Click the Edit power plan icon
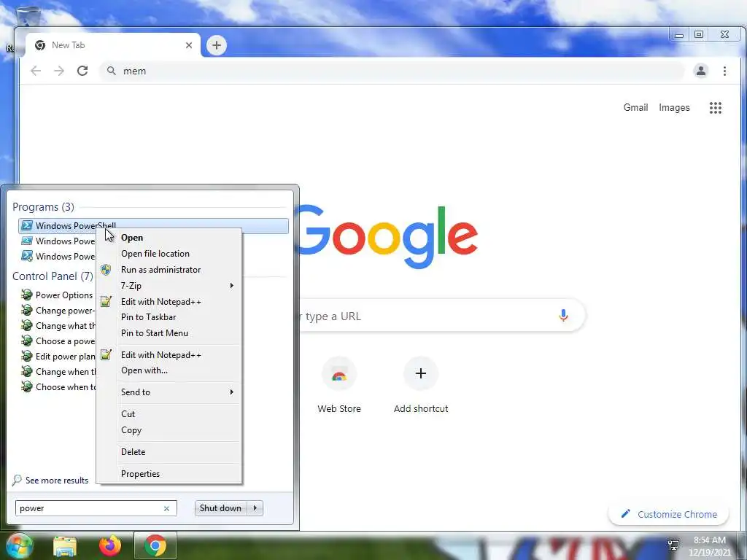Viewport: 747px width, 560px height. 27,356
